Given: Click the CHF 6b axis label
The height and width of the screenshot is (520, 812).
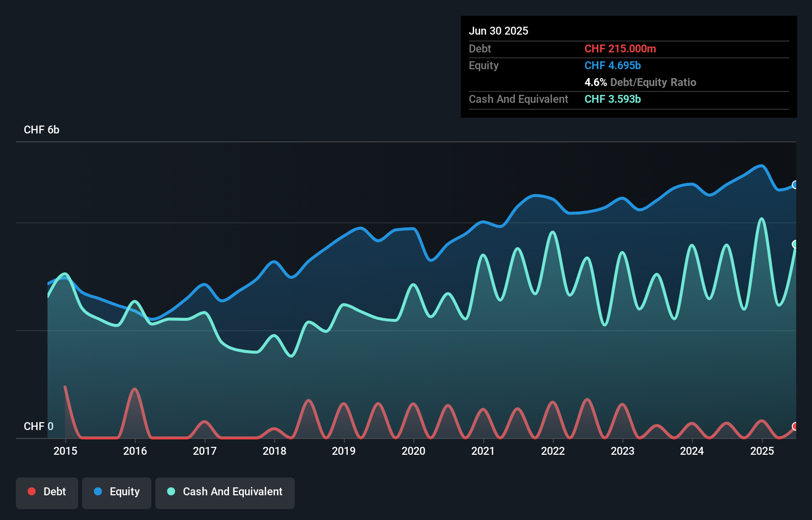Looking at the screenshot, I should click(x=42, y=130).
